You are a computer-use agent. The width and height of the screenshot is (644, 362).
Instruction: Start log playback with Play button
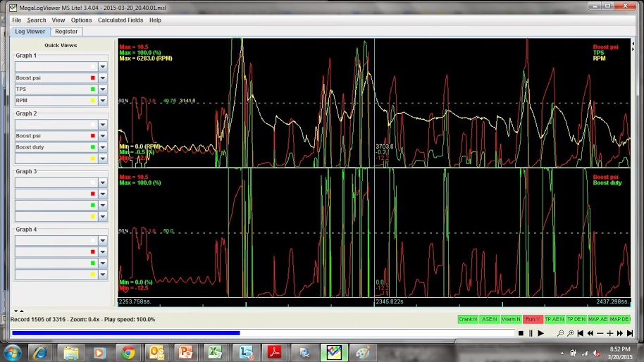[540, 333]
